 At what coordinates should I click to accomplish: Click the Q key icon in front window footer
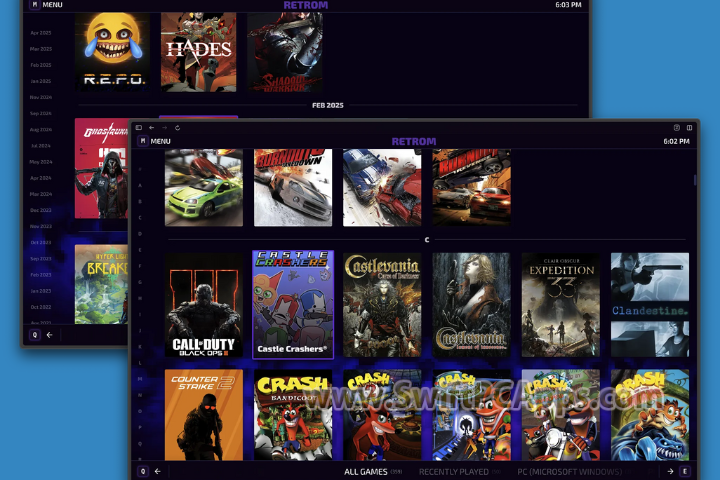click(x=143, y=471)
